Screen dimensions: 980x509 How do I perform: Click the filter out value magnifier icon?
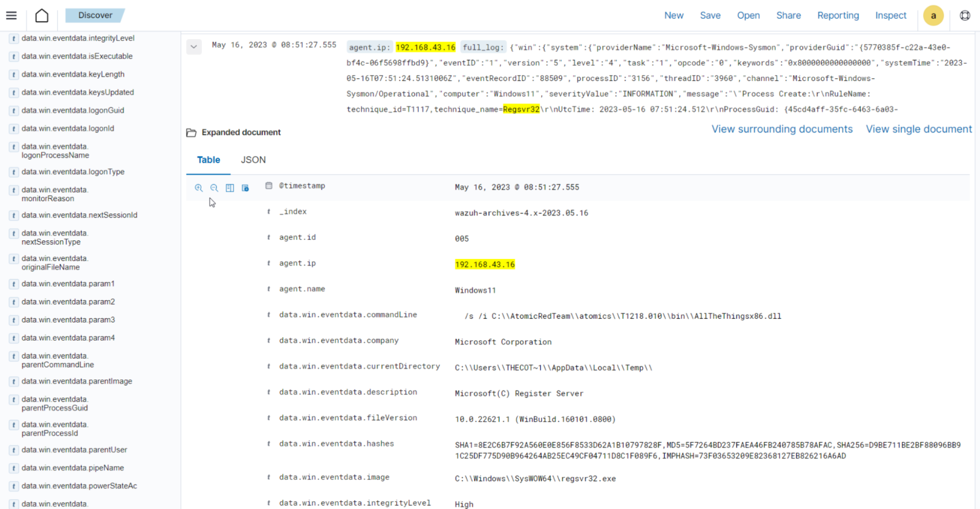[214, 188]
